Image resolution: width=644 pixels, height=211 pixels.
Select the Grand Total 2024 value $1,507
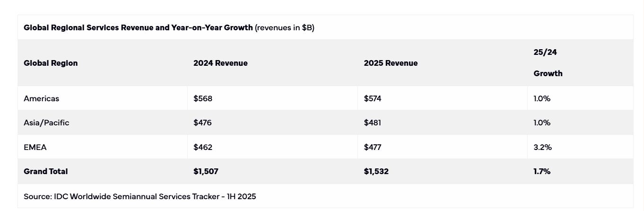pos(206,171)
